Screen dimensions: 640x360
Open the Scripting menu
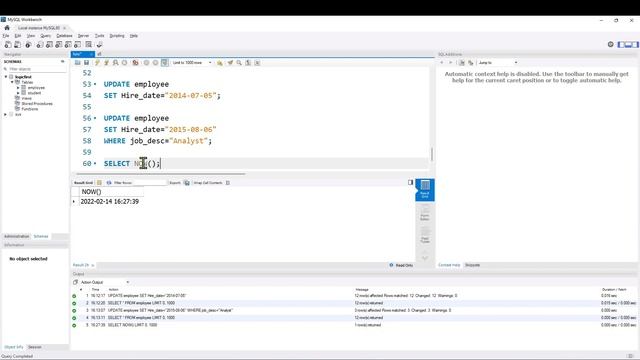[117, 36]
